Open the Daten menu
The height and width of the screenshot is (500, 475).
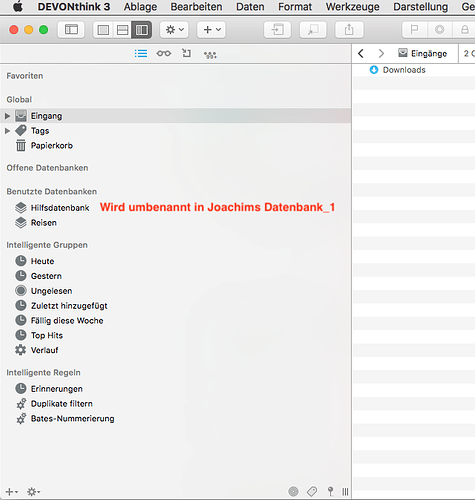(x=250, y=7)
